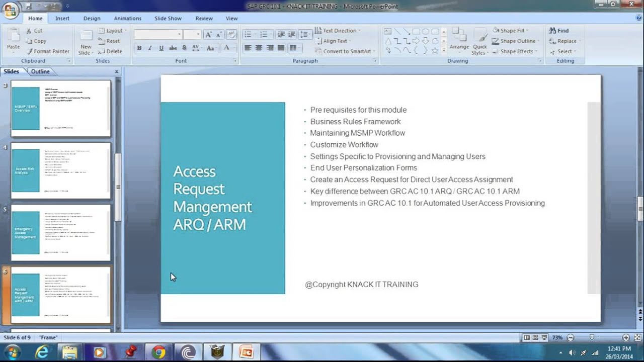Viewport: 644px width, 362px height.
Task: Start Slide Show from status bar icon
Action: [x=545, y=338]
